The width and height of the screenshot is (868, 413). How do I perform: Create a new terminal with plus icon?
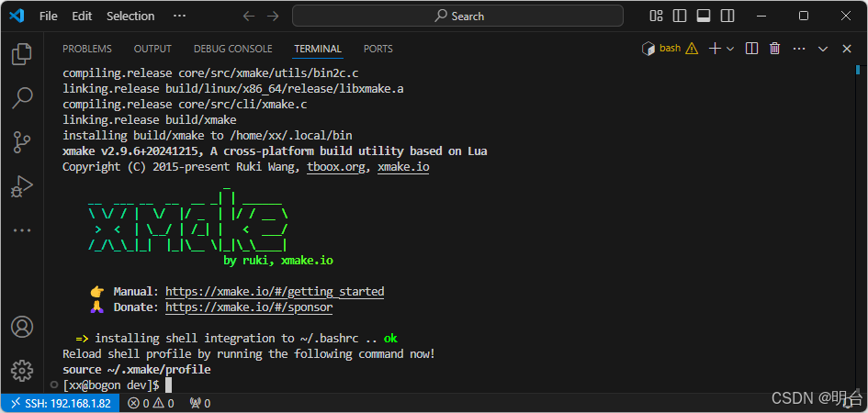pyautogui.click(x=715, y=49)
